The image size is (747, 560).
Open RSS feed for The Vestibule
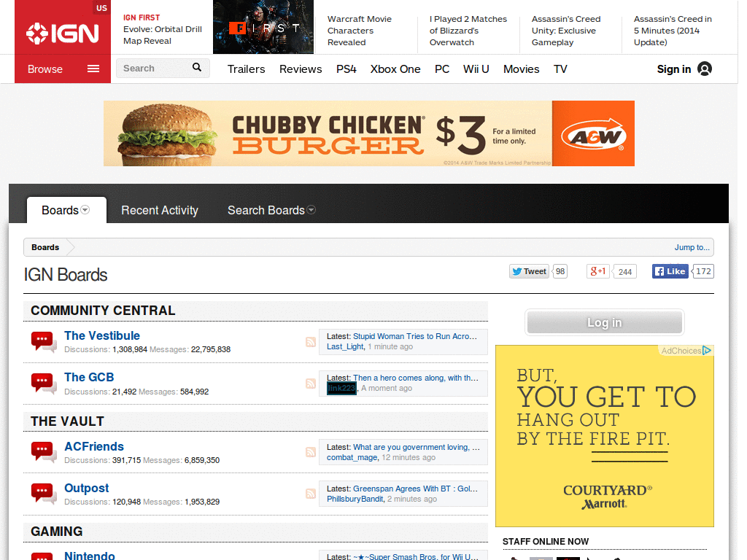[x=311, y=342]
